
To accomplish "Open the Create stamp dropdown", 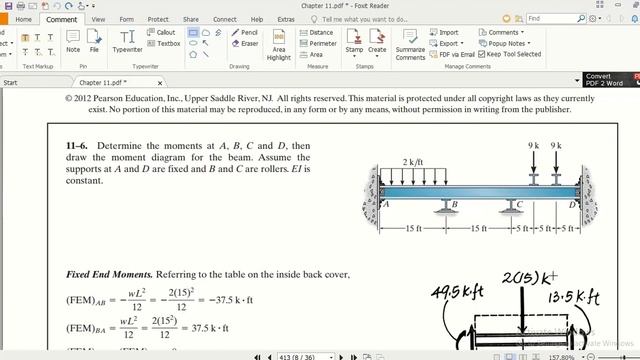I will tap(377, 56).
